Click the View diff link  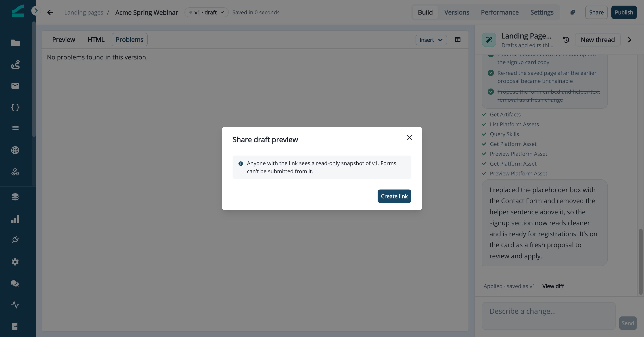coord(553,286)
